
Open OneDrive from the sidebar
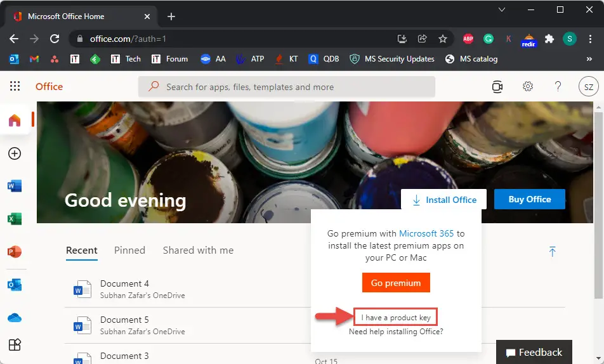(15, 318)
